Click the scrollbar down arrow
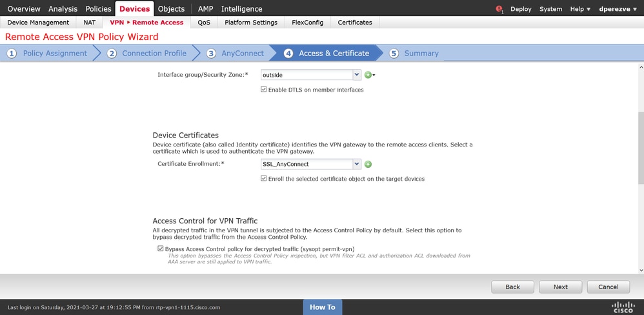This screenshot has height=315, width=644. tap(641, 270)
